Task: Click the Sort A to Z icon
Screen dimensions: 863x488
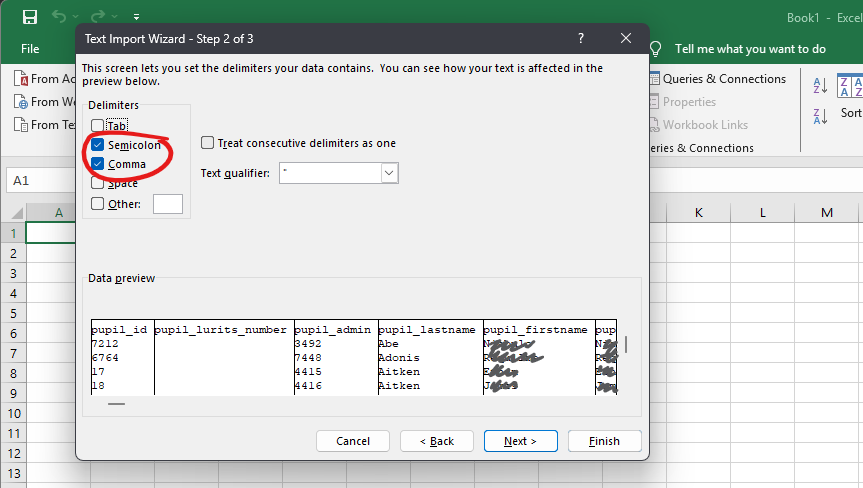Action: click(819, 87)
